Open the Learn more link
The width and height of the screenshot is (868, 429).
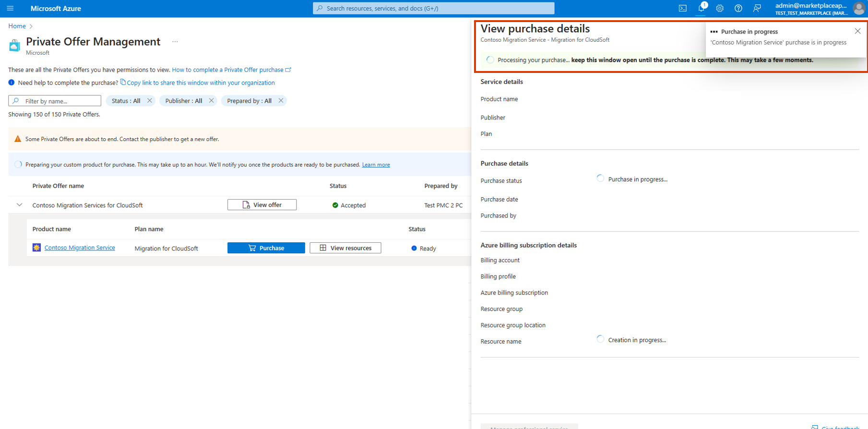coord(376,165)
